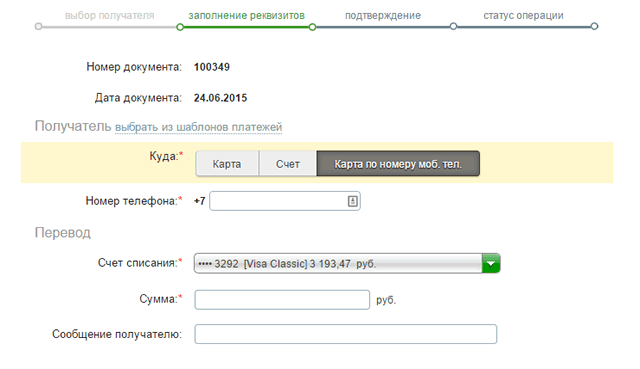Click the +7 phone prefix
Screen dimensions: 640x369
(200, 201)
